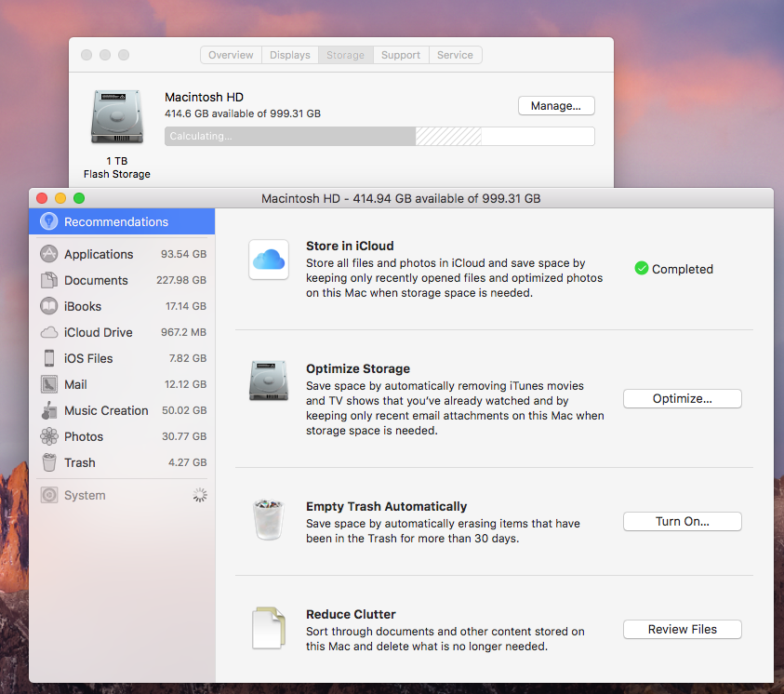Click the Store in iCloud cloud icon
The width and height of the screenshot is (784, 694).
pos(269,259)
